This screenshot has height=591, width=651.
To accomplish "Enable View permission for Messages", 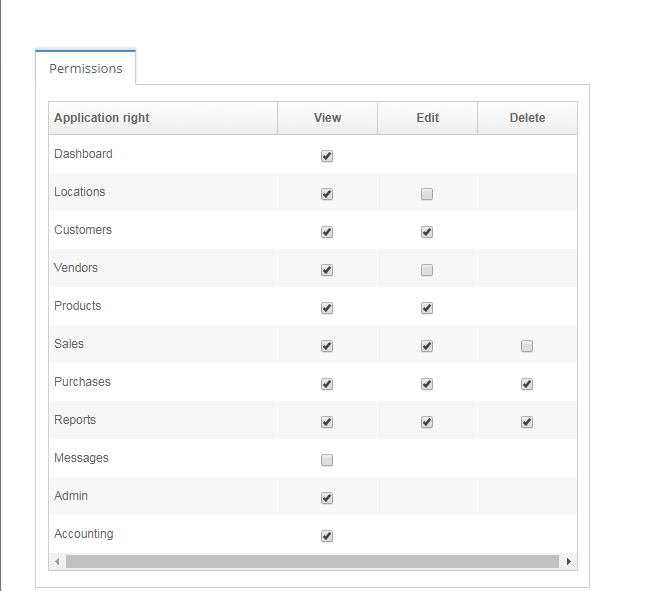I will click(327, 460).
